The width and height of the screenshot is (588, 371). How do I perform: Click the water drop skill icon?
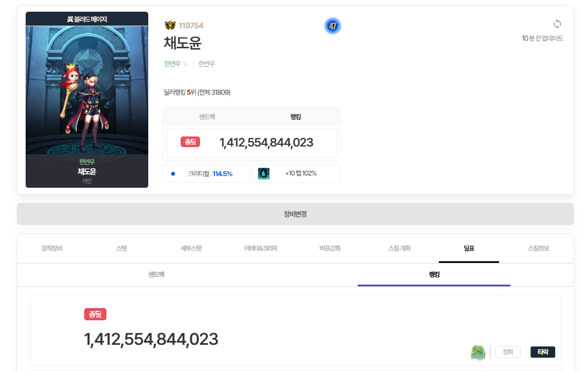point(264,173)
